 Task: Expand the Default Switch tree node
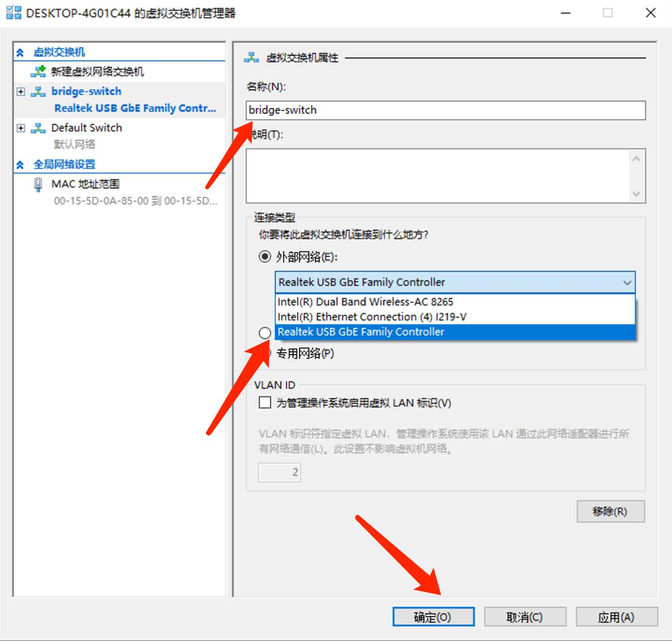21,128
